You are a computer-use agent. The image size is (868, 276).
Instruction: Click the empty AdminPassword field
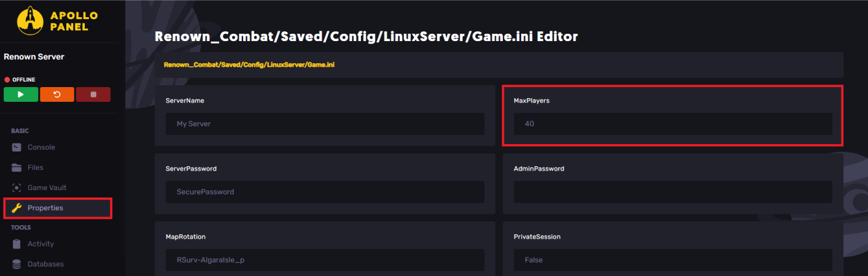pos(672,192)
